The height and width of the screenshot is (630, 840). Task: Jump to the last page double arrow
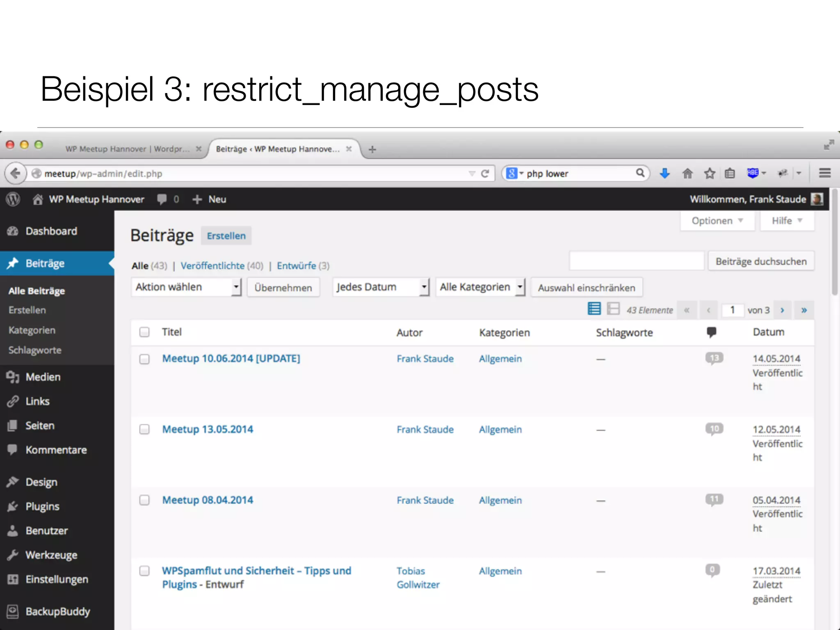click(x=804, y=310)
